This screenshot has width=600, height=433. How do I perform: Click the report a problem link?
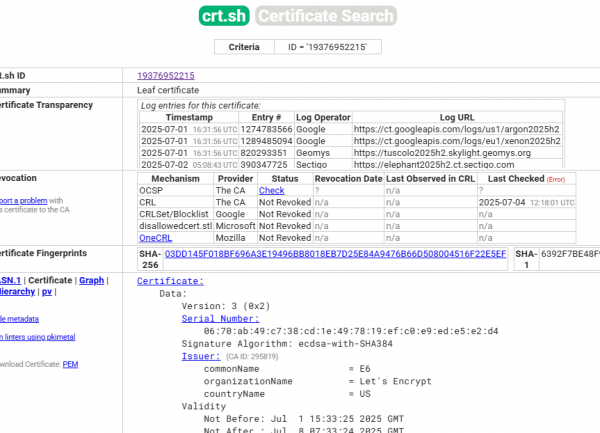(x=23, y=200)
